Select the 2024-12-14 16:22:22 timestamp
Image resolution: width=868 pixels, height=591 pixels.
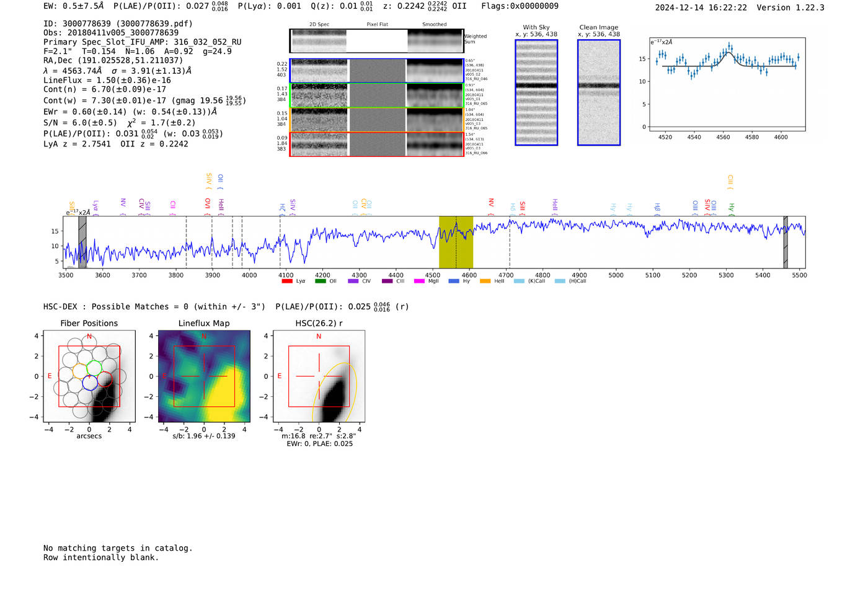(701, 7)
